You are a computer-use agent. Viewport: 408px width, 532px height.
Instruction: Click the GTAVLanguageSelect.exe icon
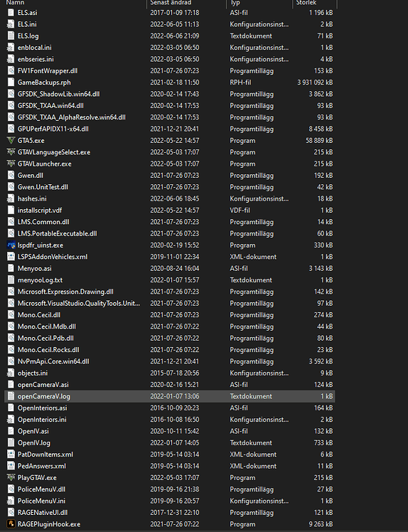click(11, 152)
